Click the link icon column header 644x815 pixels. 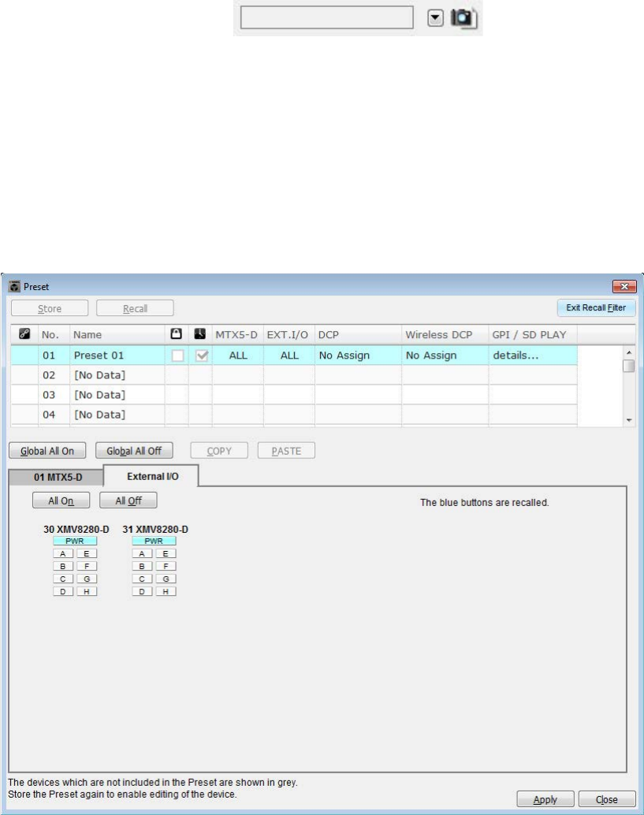[24, 334]
